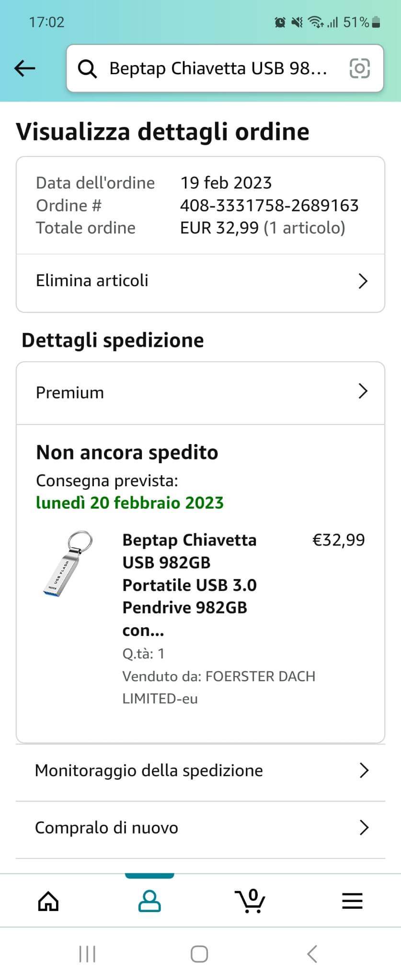401x980 pixels.
Task: Tap the search text field
Action: tap(218, 68)
